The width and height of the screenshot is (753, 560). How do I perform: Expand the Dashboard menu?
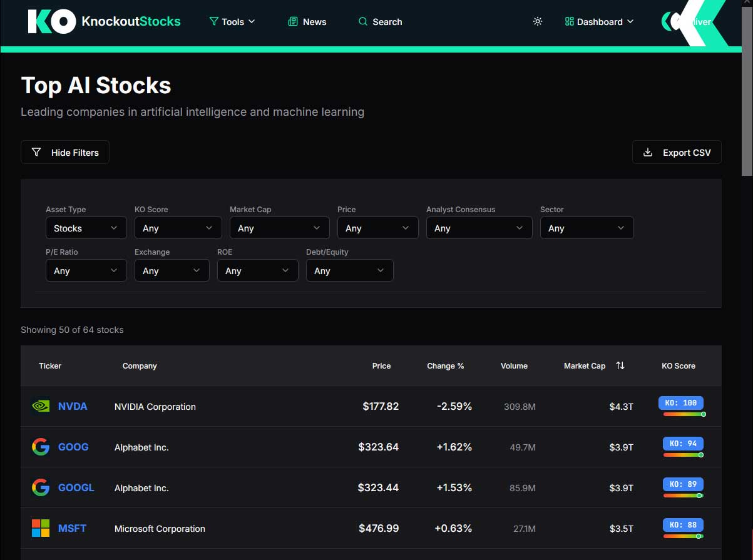pos(598,21)
